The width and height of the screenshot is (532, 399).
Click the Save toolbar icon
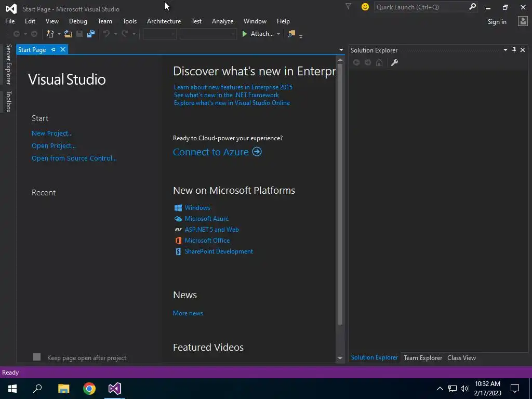(x=79, y=34)
